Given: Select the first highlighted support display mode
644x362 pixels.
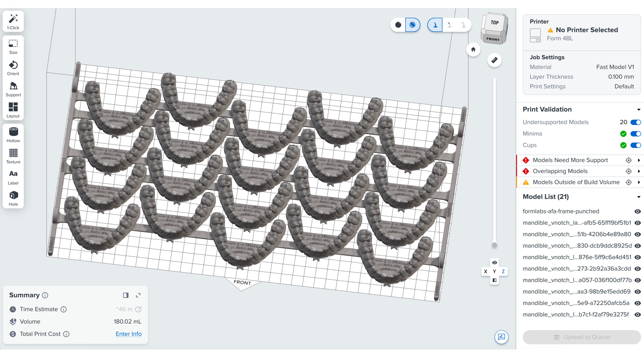Looking at the screenshot, I should tap(435, 25).
